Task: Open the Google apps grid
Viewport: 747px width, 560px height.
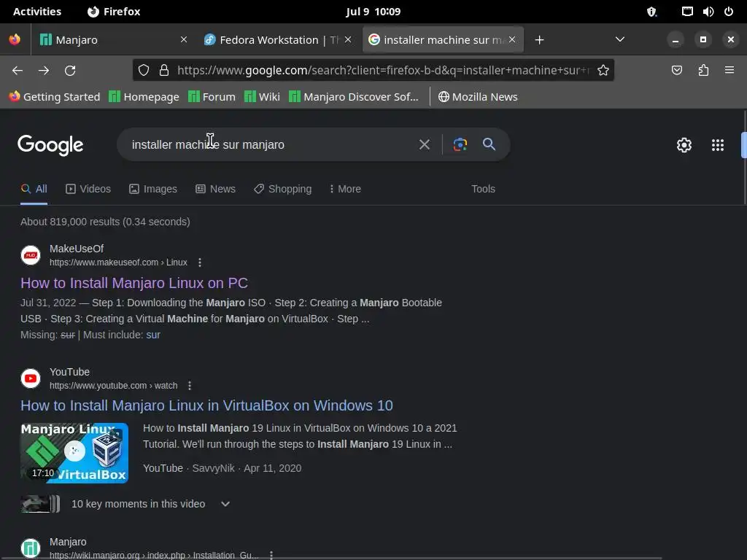Action: tap(718, 145)
